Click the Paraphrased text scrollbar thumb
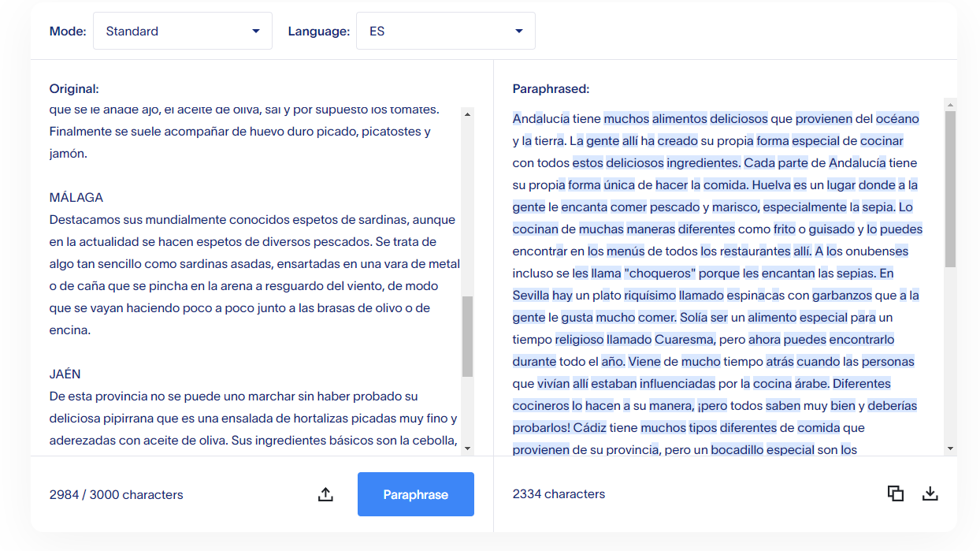Image resolution: width=980 pixels, height=551 pixels. (950, 189)
